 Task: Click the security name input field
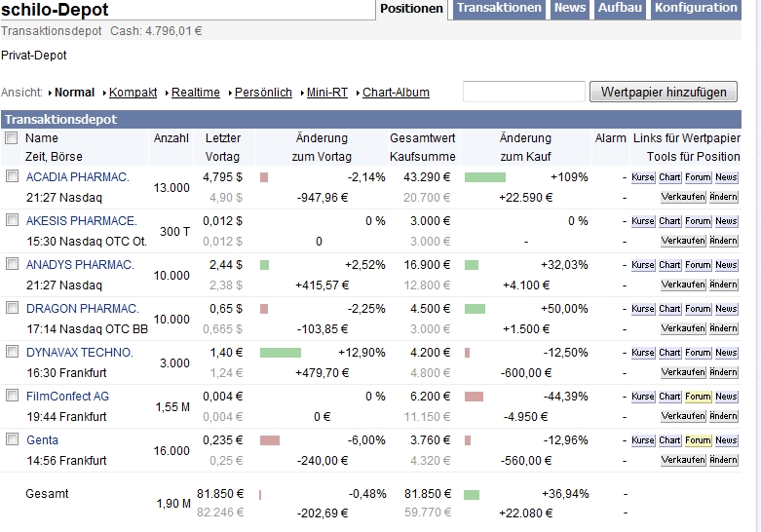[522, 92]
